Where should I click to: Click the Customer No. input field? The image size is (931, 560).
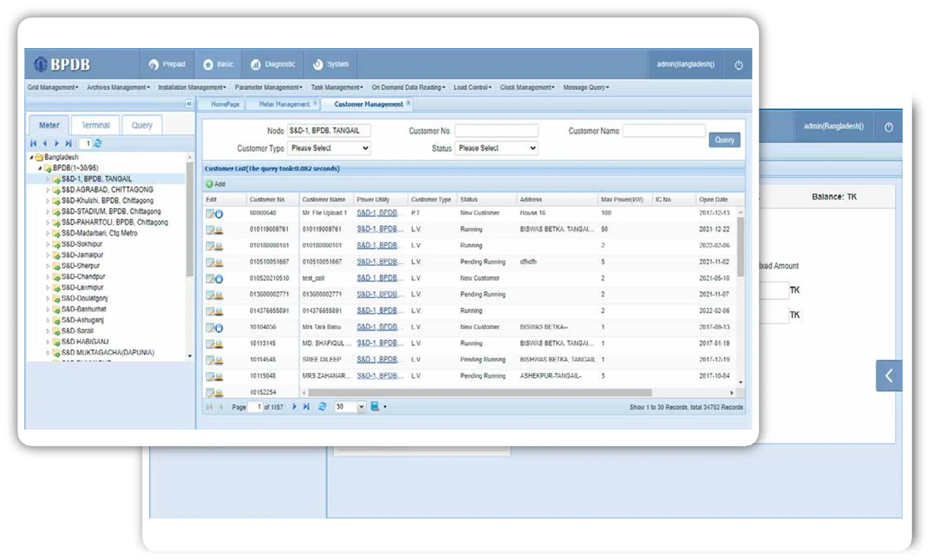point(496,131)
